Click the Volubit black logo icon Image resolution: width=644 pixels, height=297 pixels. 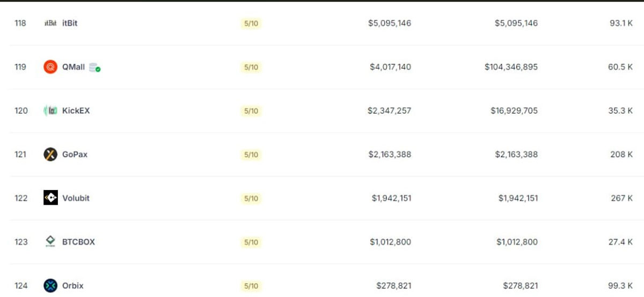click(x=50, y=198)
